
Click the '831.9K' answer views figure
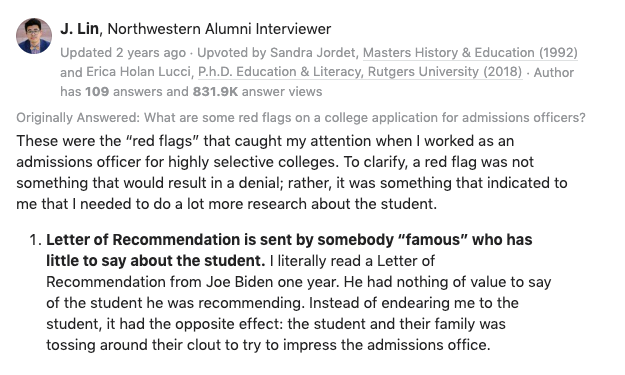215,91
